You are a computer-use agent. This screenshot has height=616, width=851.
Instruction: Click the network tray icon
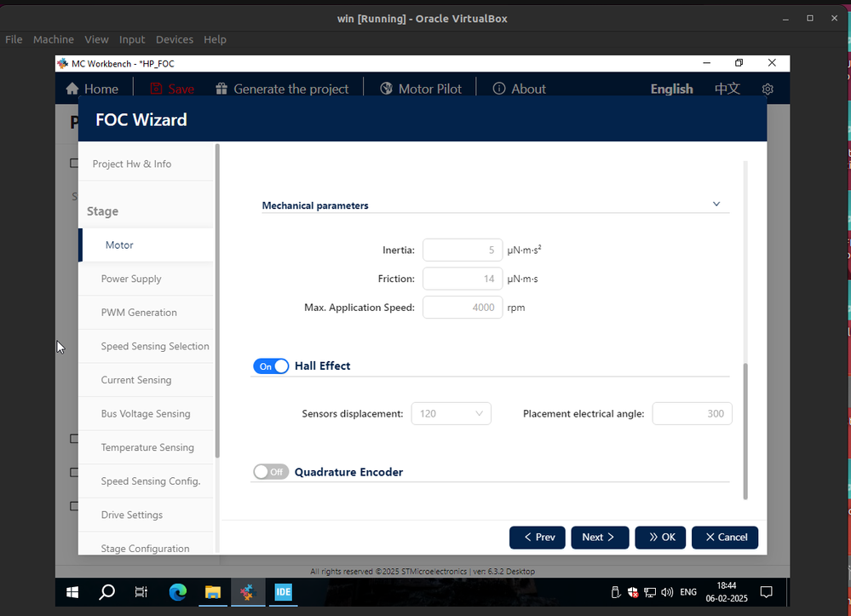coord(650,592)
